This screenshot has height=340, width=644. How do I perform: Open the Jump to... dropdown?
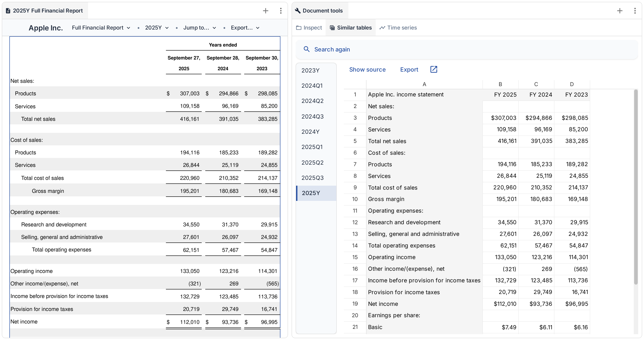[x=199, y=28]
